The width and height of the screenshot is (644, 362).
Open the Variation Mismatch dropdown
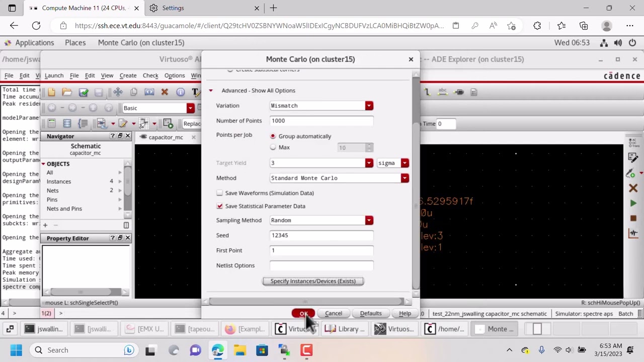[369, 106]
